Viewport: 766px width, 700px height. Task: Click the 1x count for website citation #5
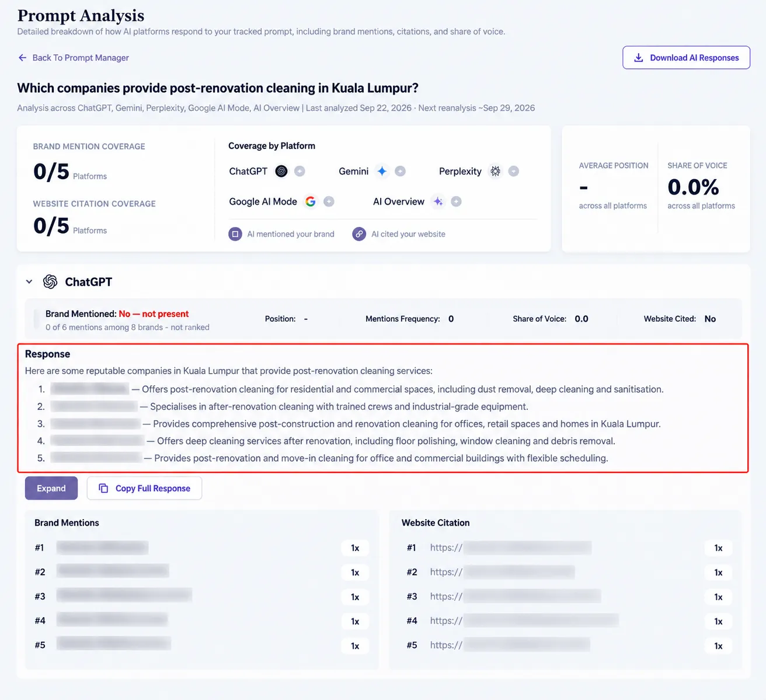point(718,646)
